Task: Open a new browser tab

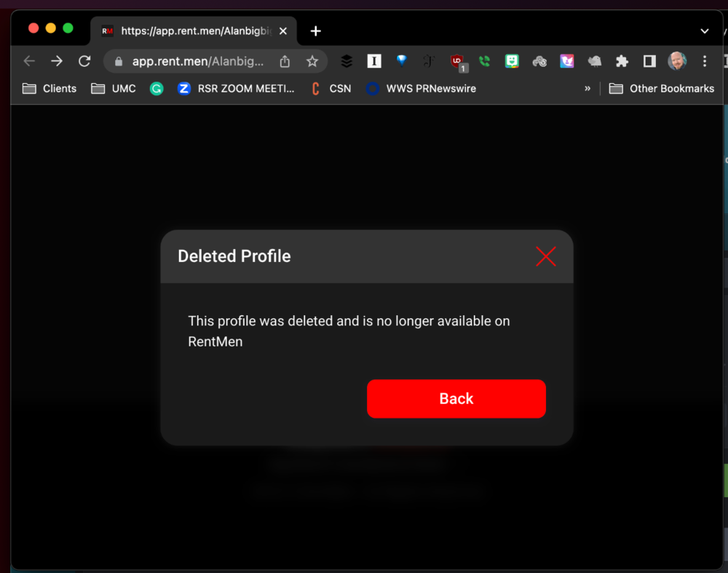Action: tap(315, 31)
